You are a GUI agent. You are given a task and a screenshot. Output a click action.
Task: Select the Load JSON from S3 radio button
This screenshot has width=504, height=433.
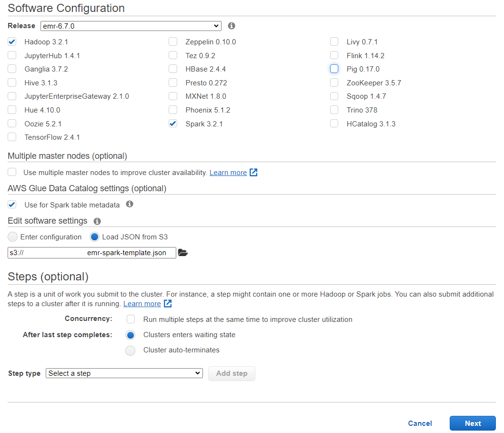(94, 237)
